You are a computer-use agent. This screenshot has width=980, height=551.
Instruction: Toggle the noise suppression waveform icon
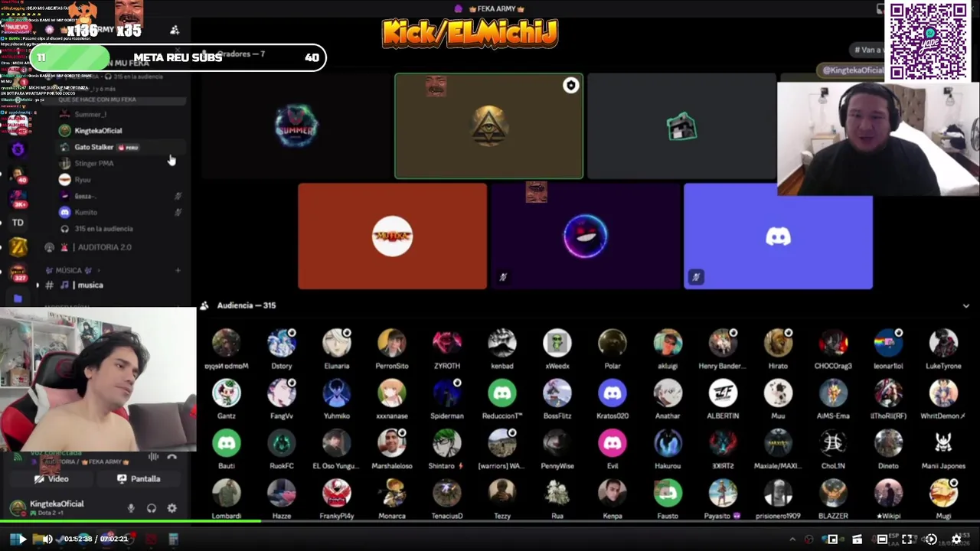[154, 457]
